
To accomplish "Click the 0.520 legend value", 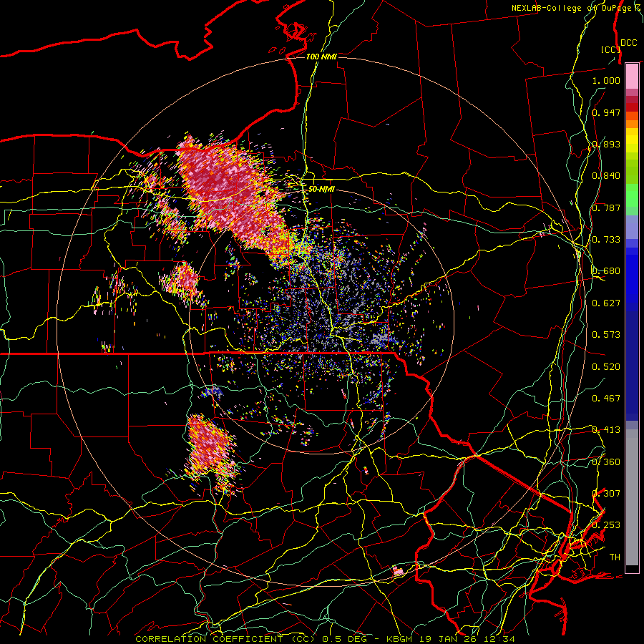I will [606, 367].
